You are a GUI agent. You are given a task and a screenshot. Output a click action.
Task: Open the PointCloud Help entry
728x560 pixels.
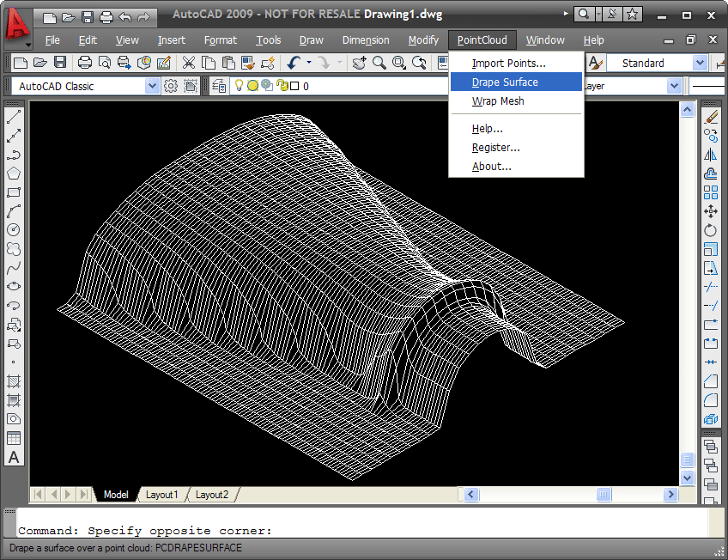click(516, 129)
